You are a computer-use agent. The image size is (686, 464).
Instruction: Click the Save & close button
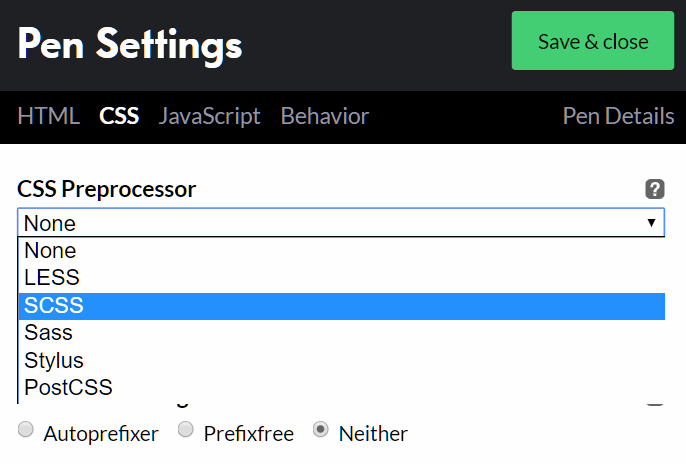pyautogui.click(x=593, y=41)
